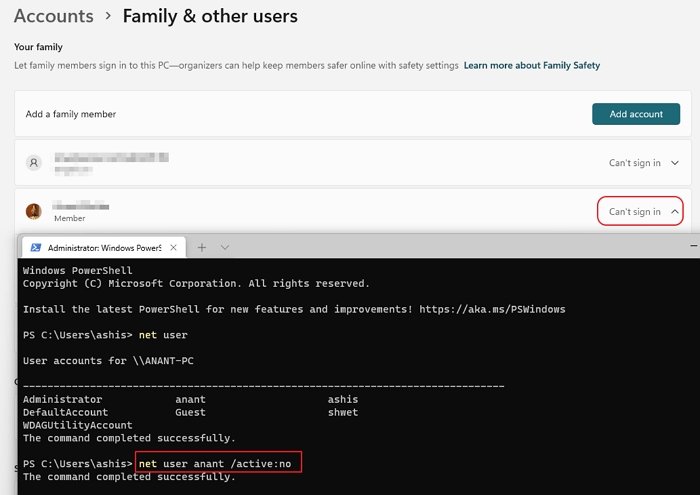Click 'WDAGUtilityAccount' in the terminal output
This screenshot has width=700, height=495.
[x=78, y=425]
